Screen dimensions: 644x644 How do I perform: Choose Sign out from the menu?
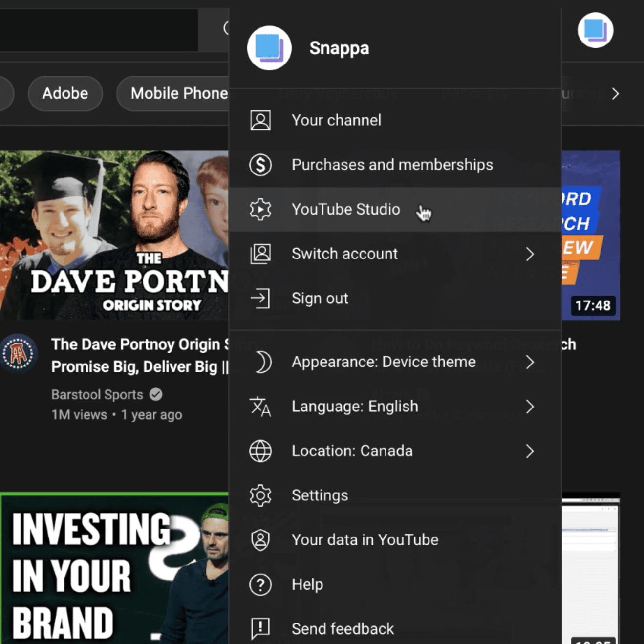[395, 298]
